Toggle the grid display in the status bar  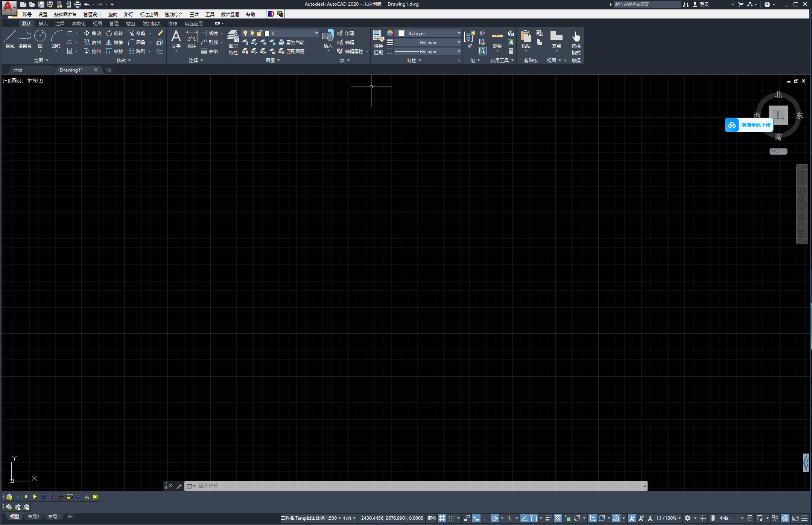(x=442, y=518)
